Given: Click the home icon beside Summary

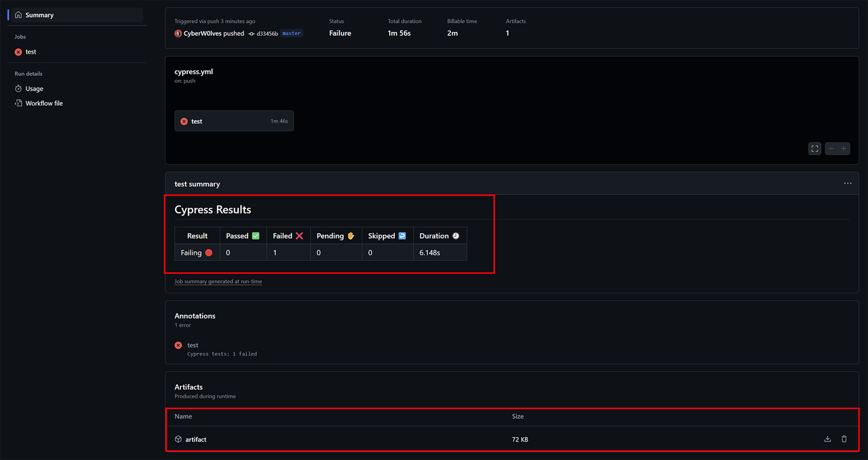Looking at the screenshot, I should [18, 15].
